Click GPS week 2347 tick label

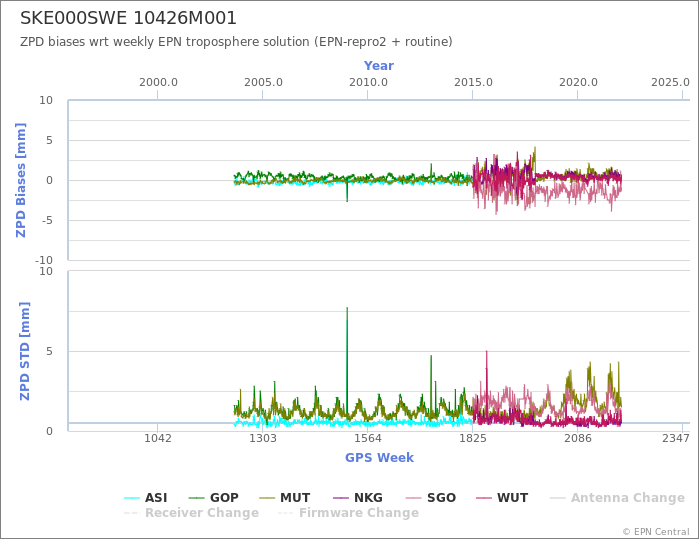676,438
